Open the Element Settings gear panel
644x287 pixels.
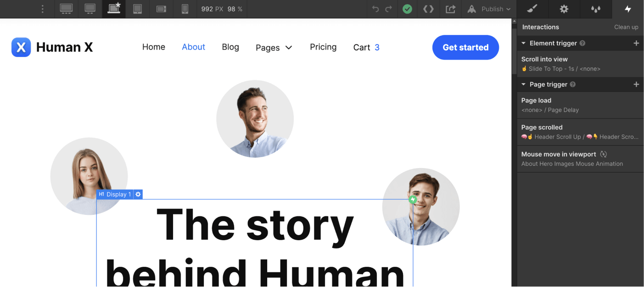[564, 9]
